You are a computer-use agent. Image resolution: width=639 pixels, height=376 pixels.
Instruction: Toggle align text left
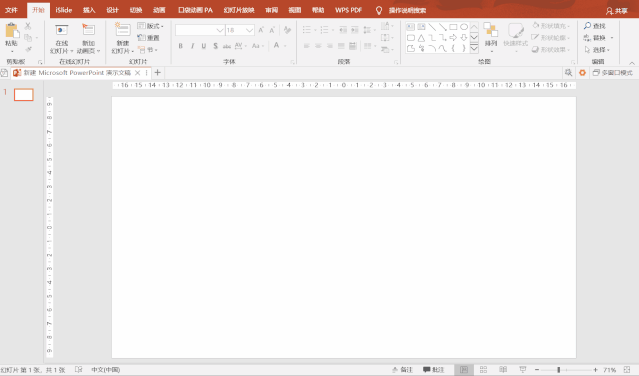coord(307,46)
